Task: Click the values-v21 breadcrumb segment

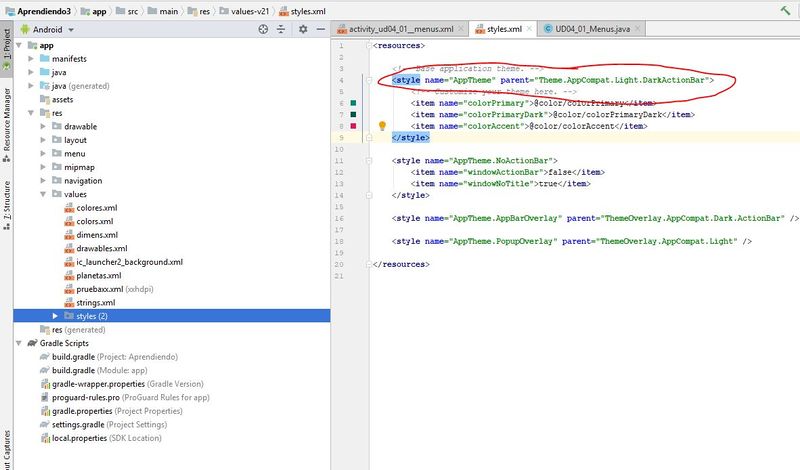Action: pyautogui.click(x=244, y=11)
